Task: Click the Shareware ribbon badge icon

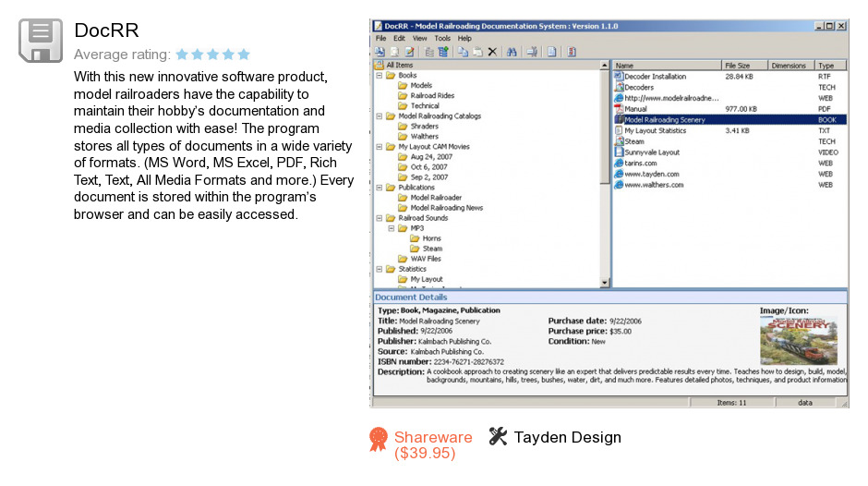Action: point(379,439)
